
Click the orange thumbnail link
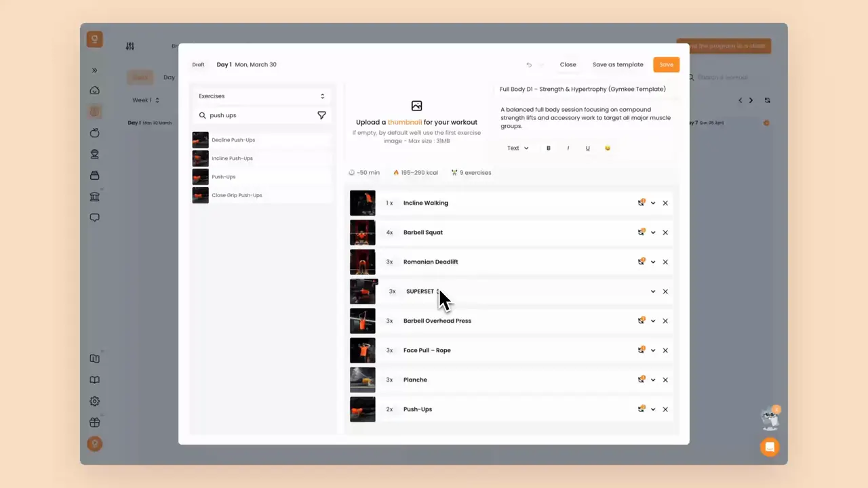point(405,122)
